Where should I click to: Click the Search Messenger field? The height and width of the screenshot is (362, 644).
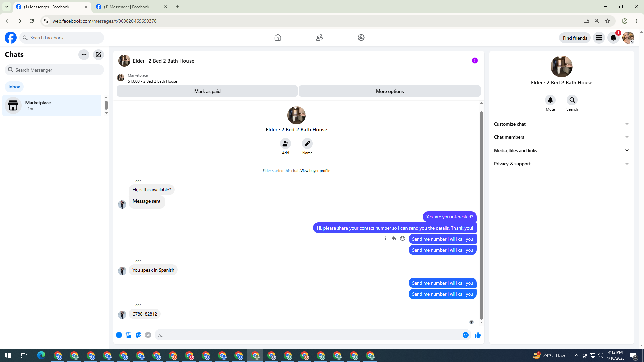pyautogui.click(x=54, y=70)
